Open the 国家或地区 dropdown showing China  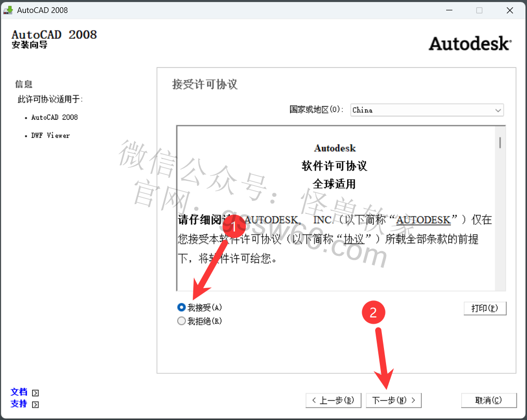pyautogui.click(x=426, y=110)
